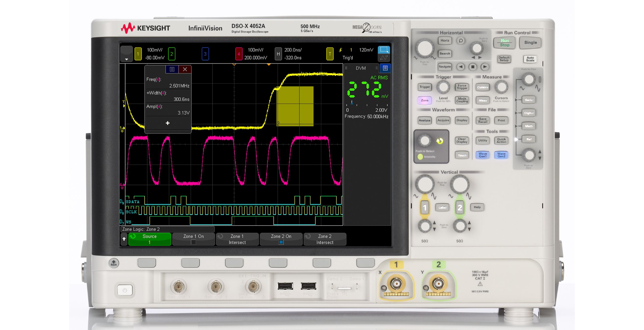Enable the Zone 1 On checkbox
Image resolution: width=644 pixels, height=330 pixels.
193,241
